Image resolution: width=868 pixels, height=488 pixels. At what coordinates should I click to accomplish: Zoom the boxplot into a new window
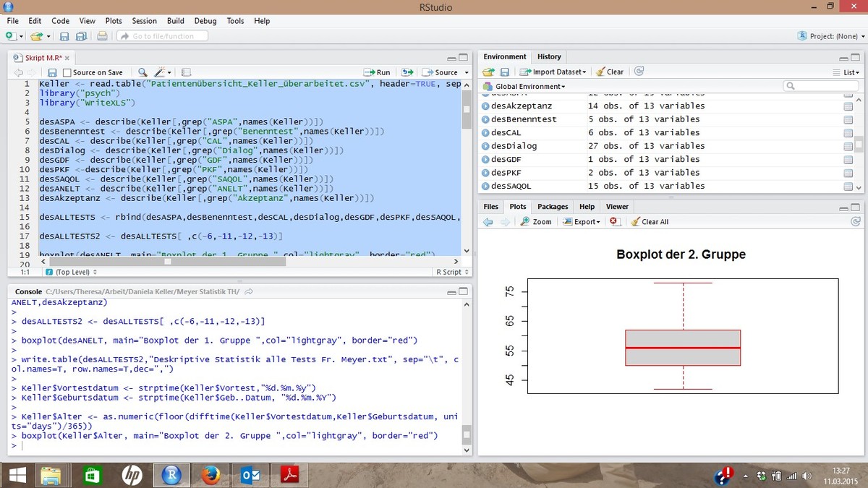tap(536, 222)
